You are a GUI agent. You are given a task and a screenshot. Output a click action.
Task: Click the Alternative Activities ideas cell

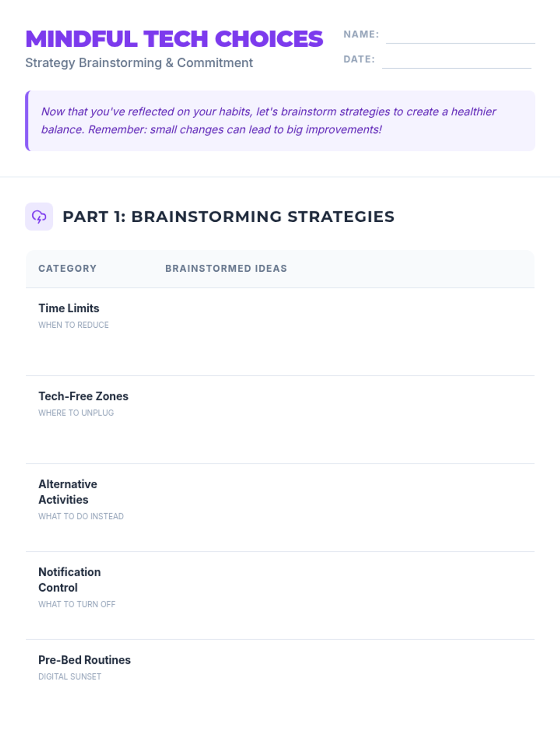tap(345, 507)
